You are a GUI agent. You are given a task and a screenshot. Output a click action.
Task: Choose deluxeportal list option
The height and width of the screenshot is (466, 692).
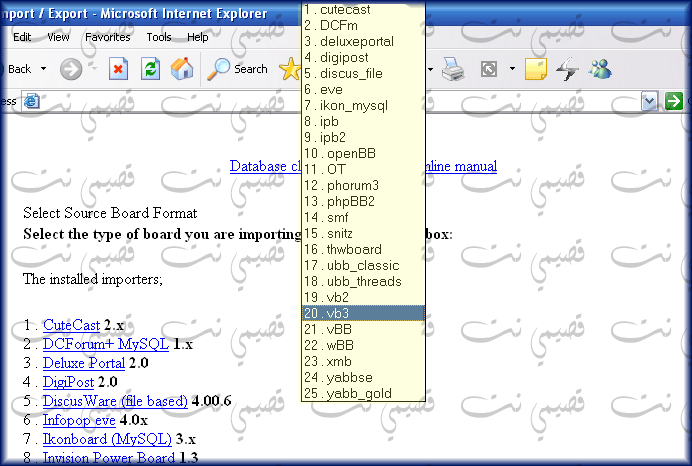[363, 41]
